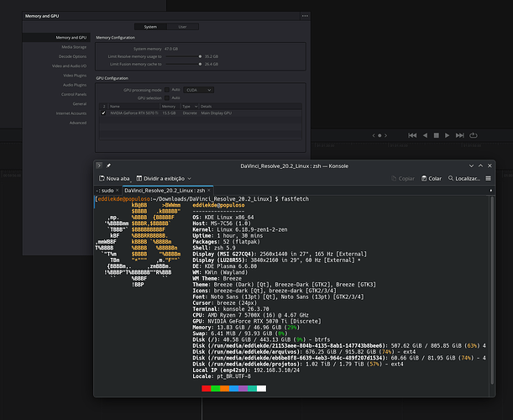Play forward in the viewer
This screenshot has height=420, width=513.
(447, 135)
